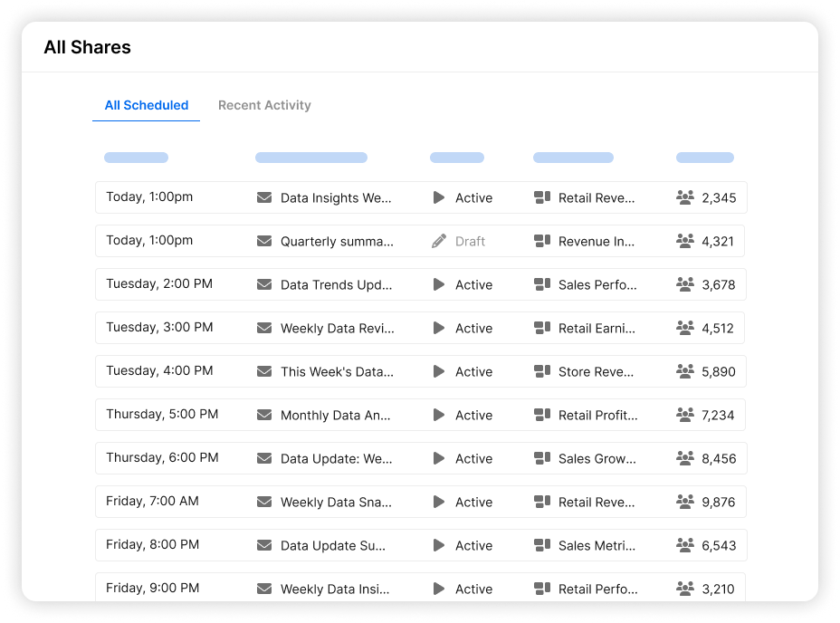Open the Monthly Data An... share title
The height and width of the screenshot is (623, 840).
tap(335, 415)
